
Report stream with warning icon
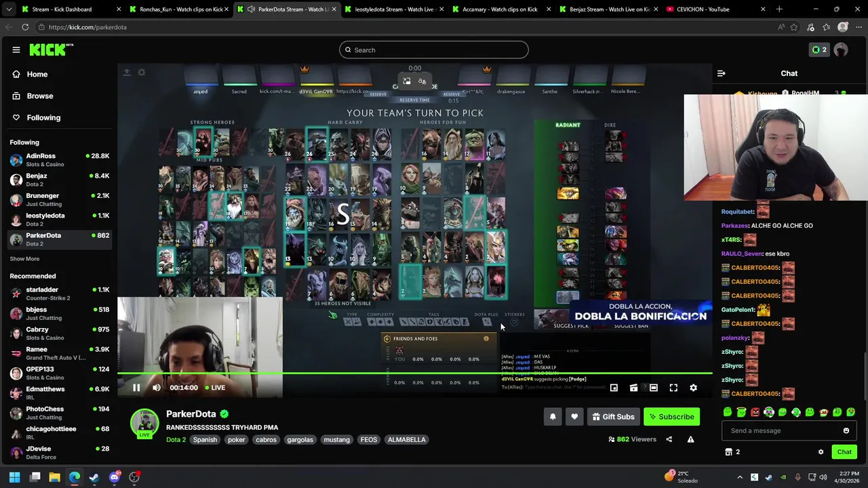690,439
